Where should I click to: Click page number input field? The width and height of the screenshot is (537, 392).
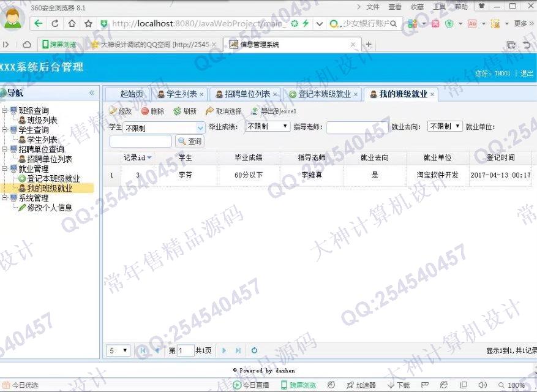pyautogui.click(x=186, y=350)
